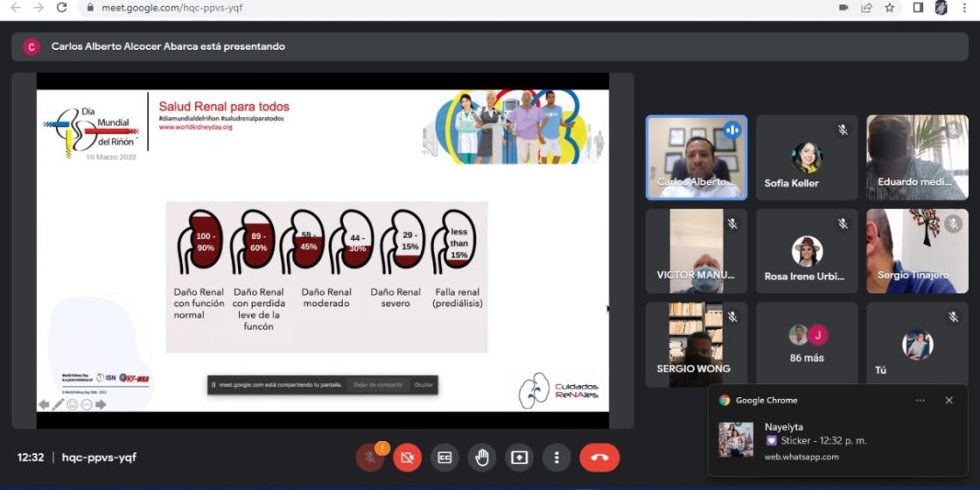
Task: Click 'Ocultar' on sharing bar
Action: click(x=423, y=385)
